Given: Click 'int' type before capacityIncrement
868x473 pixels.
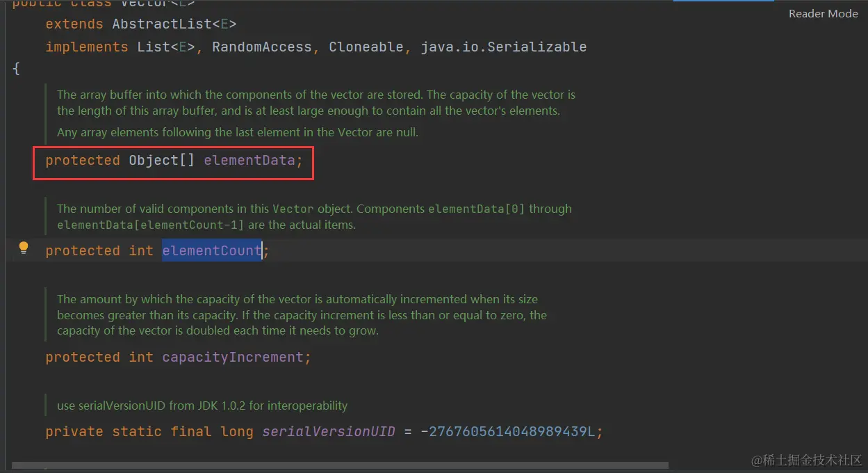Looking at the screenshot, I should (141, 358).
